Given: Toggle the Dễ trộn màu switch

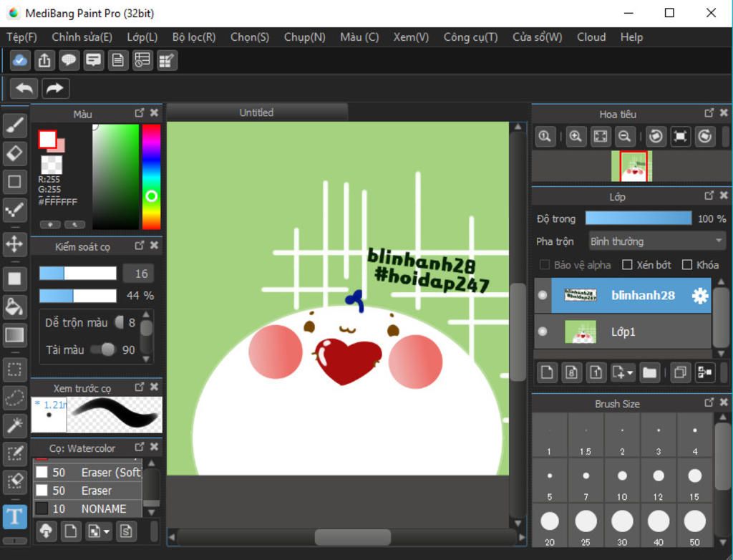Looking at the screenshot, I should coord(120,322).
